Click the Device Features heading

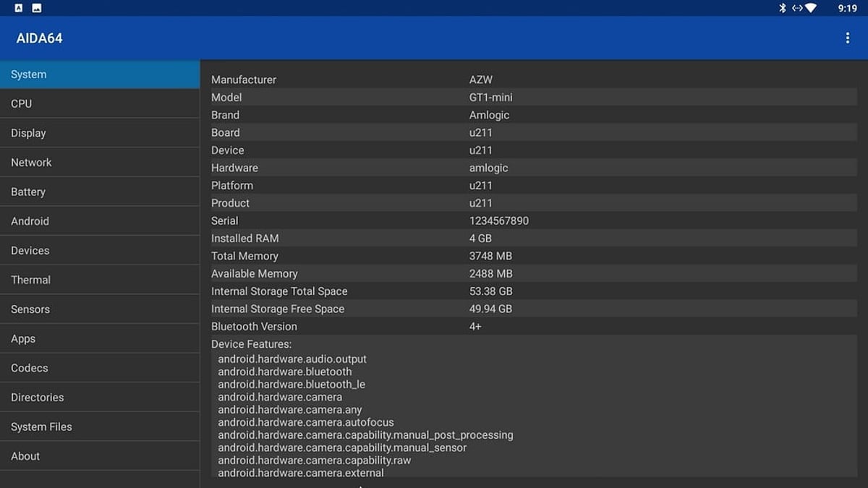tap(251, 344)
